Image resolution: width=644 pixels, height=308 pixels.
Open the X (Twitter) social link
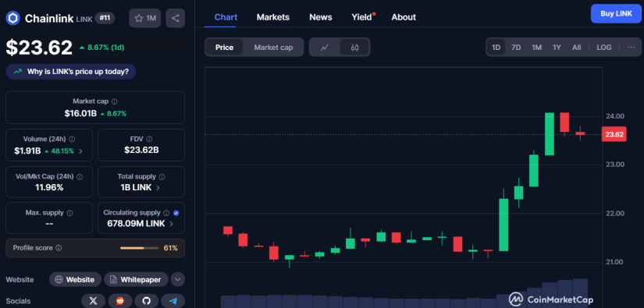pyautogui.click(x=93, y=301)
